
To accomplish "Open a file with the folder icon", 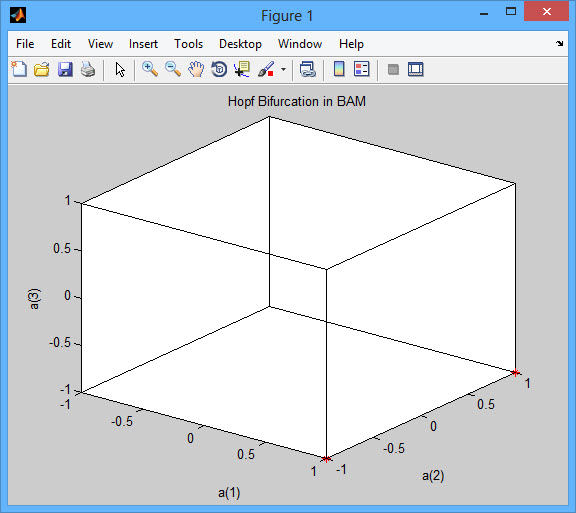I will (42, 69).
